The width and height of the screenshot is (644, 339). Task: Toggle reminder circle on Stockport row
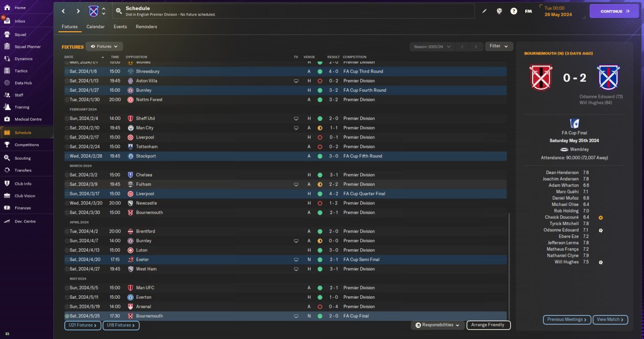point(67,156)
